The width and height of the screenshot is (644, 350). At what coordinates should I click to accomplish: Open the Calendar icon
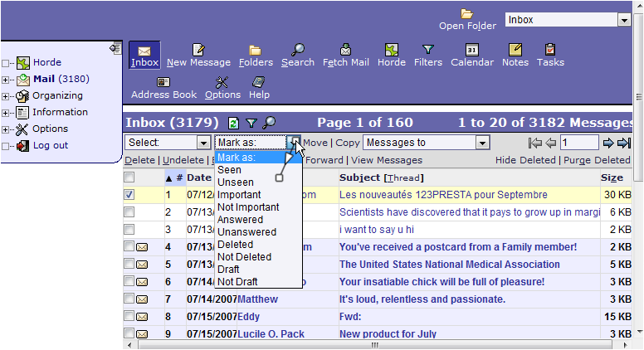(471, 51)
